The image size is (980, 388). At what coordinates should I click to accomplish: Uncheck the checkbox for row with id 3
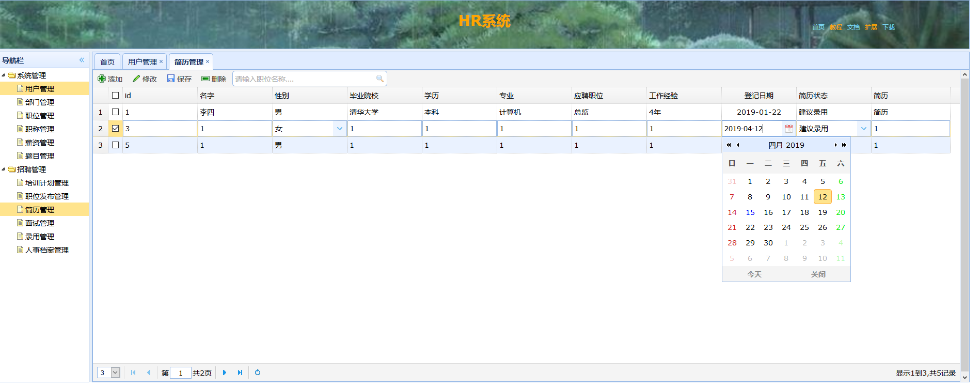116,129
